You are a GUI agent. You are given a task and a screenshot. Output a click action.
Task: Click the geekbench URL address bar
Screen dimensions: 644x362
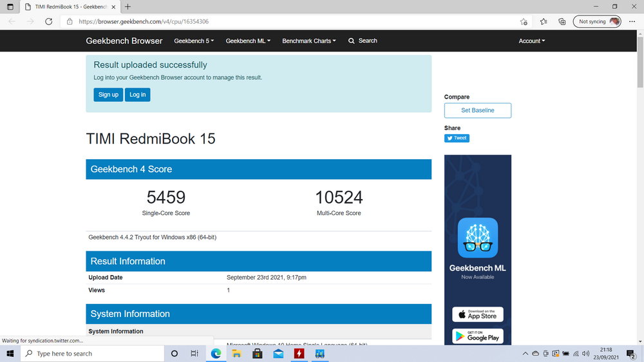click(296, 21)
